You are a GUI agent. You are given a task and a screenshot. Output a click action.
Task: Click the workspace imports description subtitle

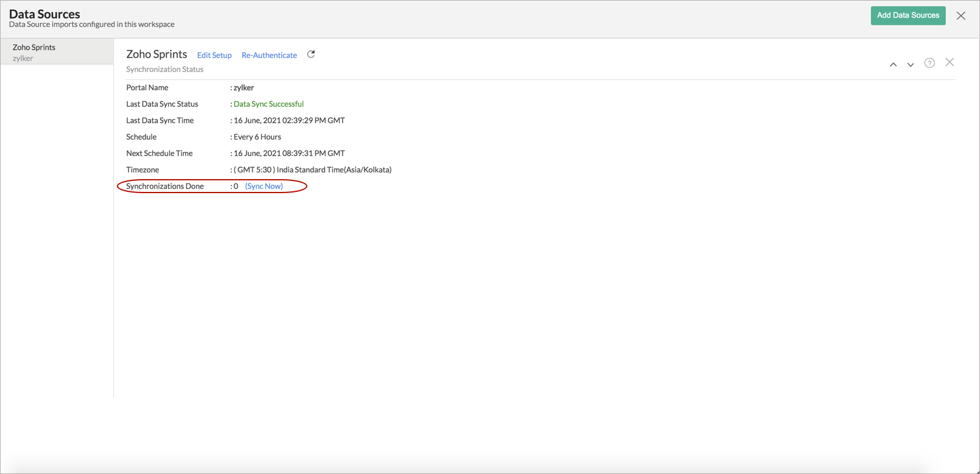[92, 24]
